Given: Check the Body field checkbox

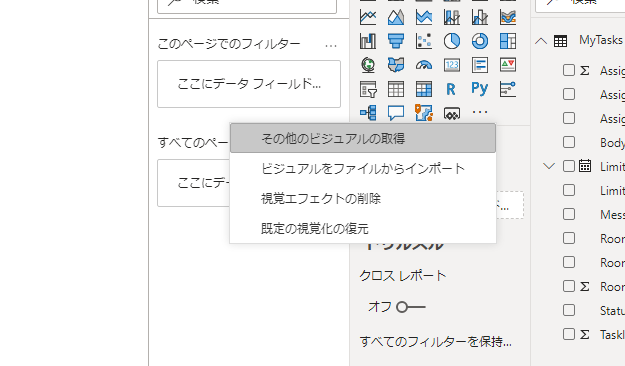Looking at the screenshot, I should (569, 142).
